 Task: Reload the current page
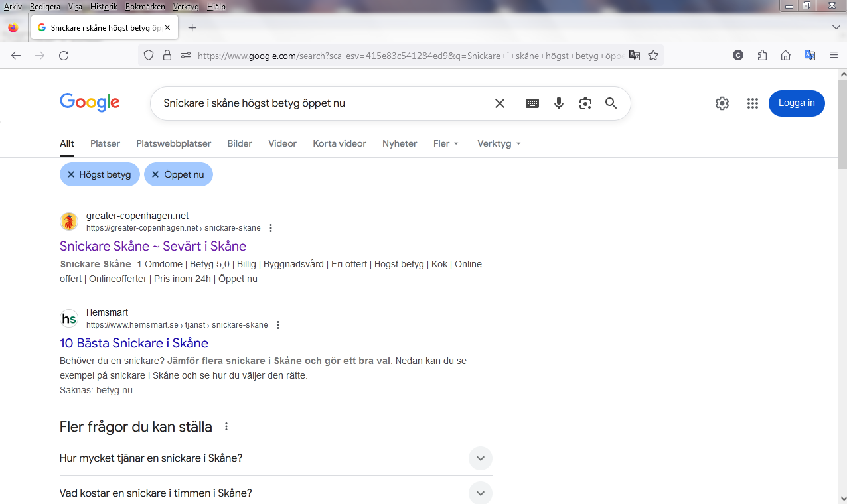64,56
